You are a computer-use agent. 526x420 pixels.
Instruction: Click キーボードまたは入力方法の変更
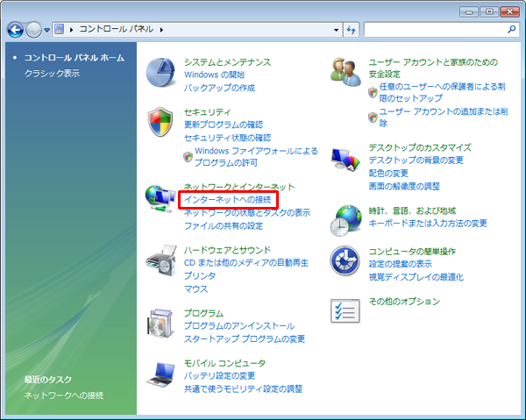(x=428, y=224)
